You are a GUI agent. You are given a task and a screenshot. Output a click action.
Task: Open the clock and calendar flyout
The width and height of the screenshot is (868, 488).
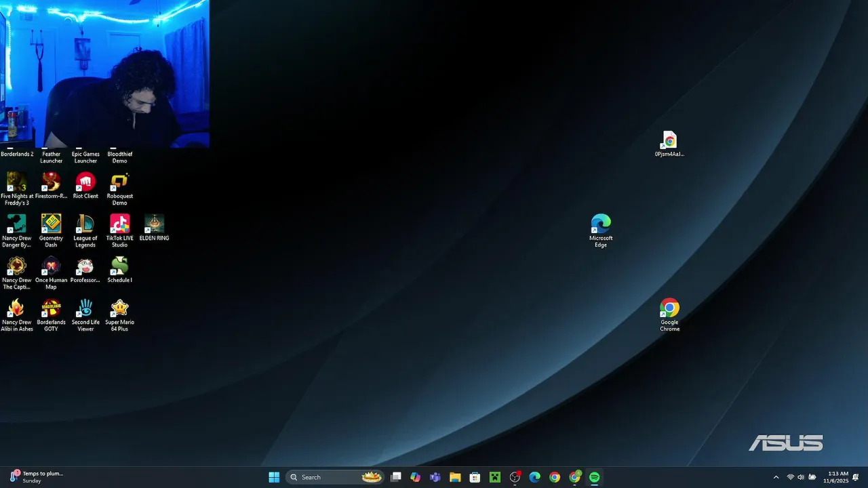point(835,477)
